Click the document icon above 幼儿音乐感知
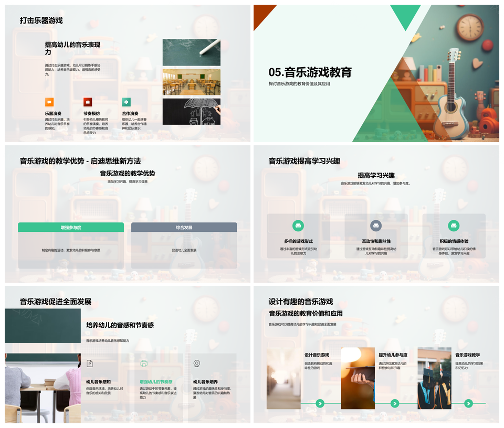The width and height of the screenshot is (504, 428). tap(90, 363)
